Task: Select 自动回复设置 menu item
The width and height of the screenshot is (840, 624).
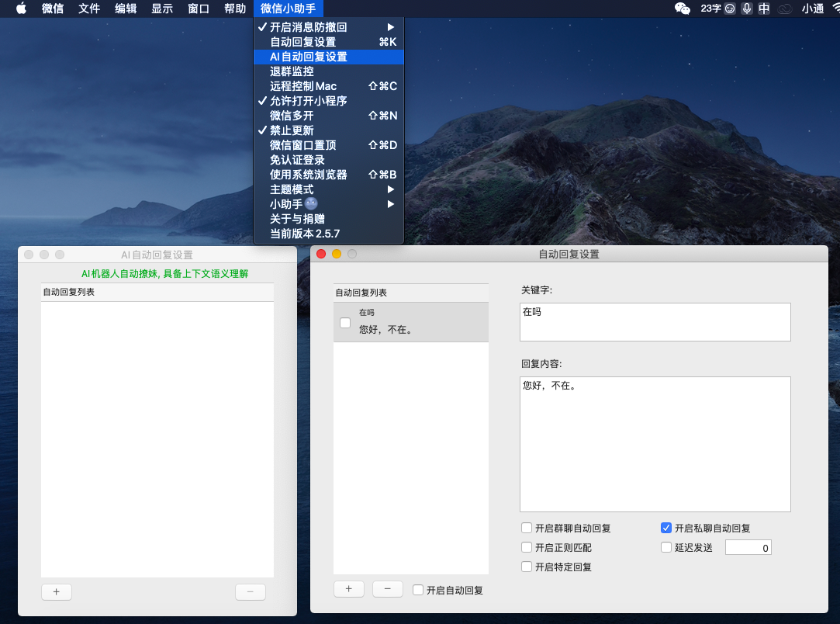Action: 328,42
